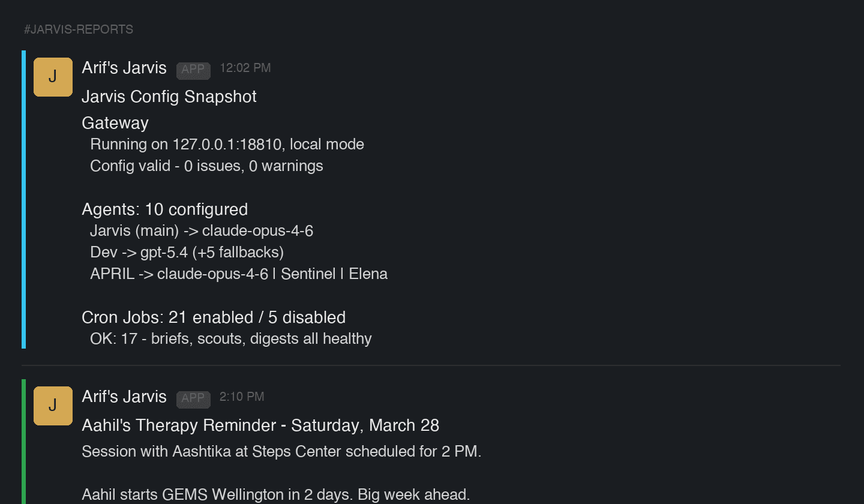Click the Agents: 10 configured line
This screenshot has width=864, height=504.
164,209
